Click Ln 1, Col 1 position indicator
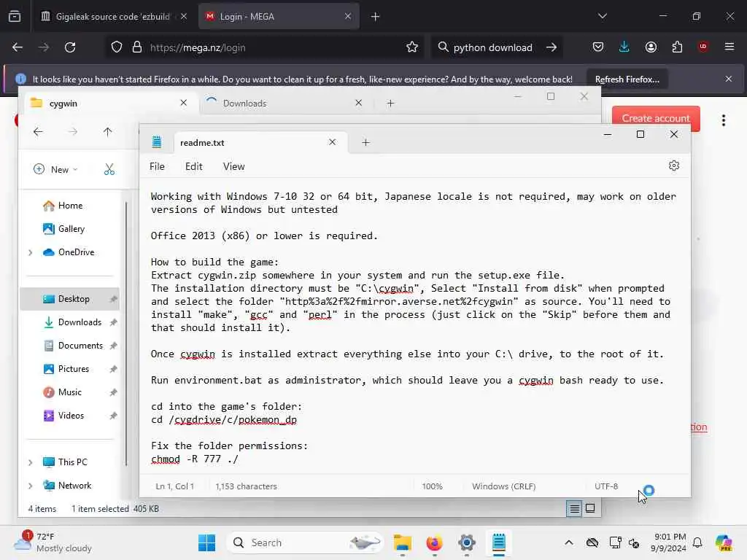Viewport: 747px width, 560px height. point(174,486)
